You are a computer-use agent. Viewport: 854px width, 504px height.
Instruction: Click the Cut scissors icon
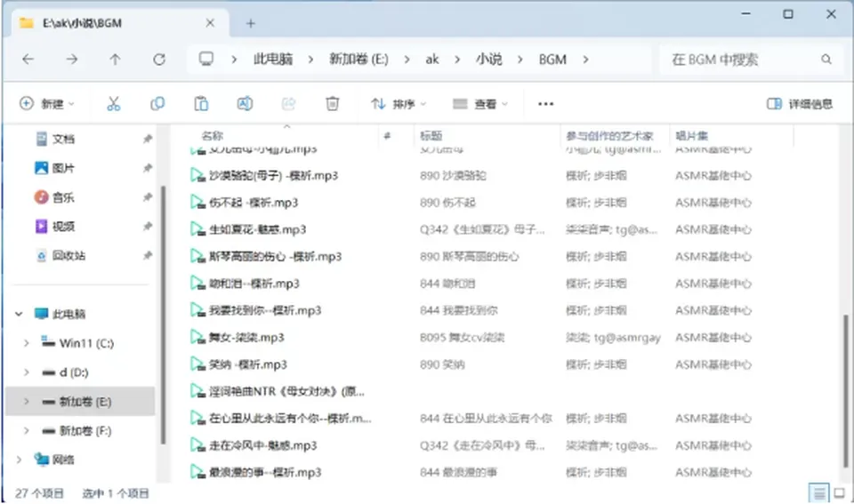click(x=113, y=103)
